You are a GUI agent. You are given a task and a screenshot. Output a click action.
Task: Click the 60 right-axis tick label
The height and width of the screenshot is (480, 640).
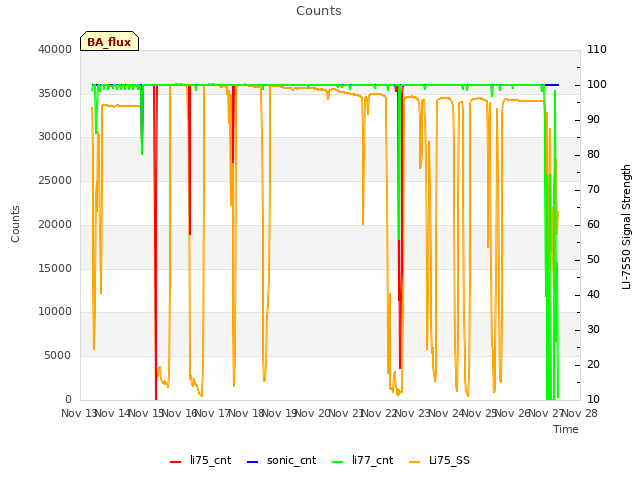point(593,224)
